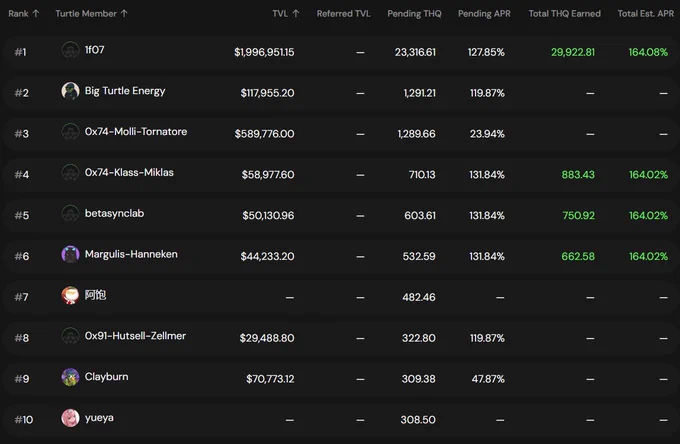Click rank label #5
Screen dimensions: 680x444
[22, 215]
